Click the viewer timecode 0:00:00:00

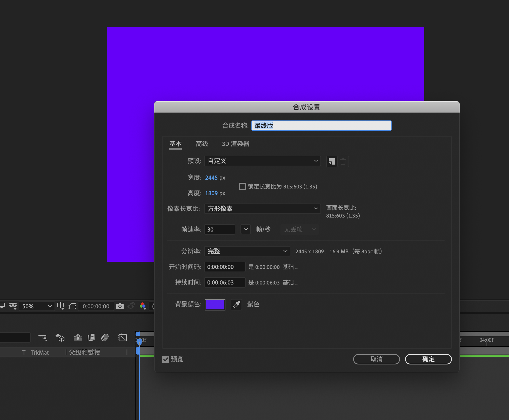(96, 306)
